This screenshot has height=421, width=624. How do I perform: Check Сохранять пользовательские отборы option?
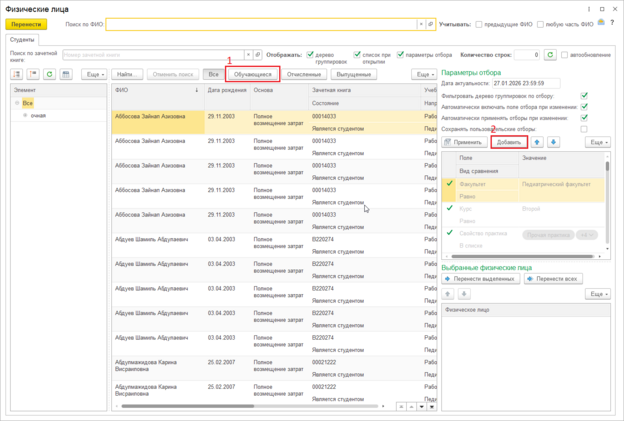pyautogui.click(x=584, y=129)
